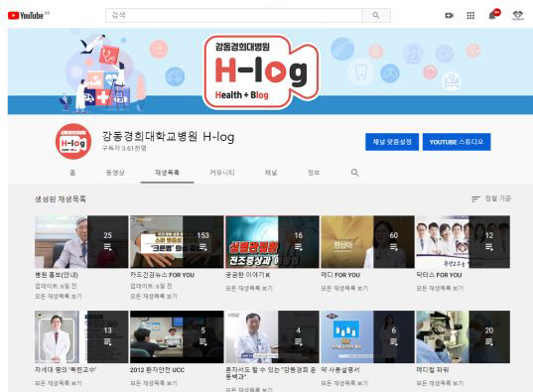Viewport: 533px width, 392px height.
Task: Click the YOUTUBE 스튜디오 button
Action: pyautogui.click(x=457, y=142)
